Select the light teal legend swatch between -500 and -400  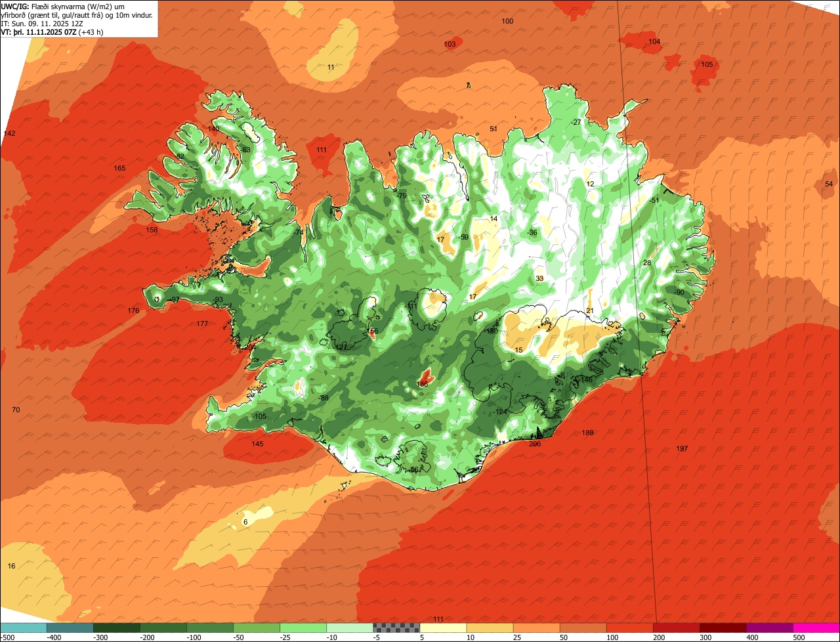23,628
